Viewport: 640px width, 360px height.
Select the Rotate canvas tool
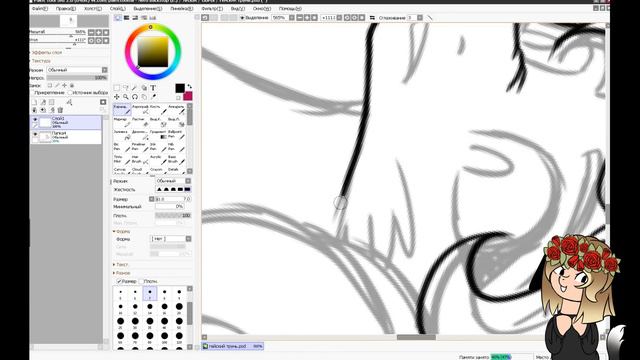tap(135, 97)
